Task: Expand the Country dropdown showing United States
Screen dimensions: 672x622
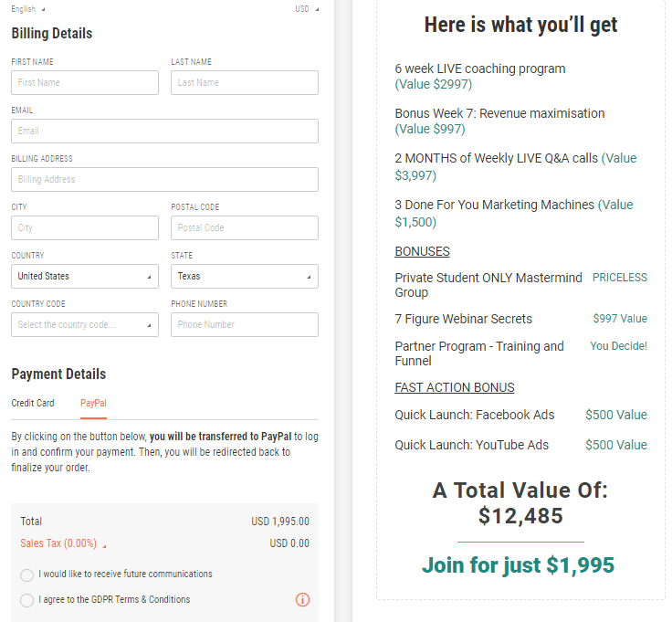Action: tap(85, 276)
